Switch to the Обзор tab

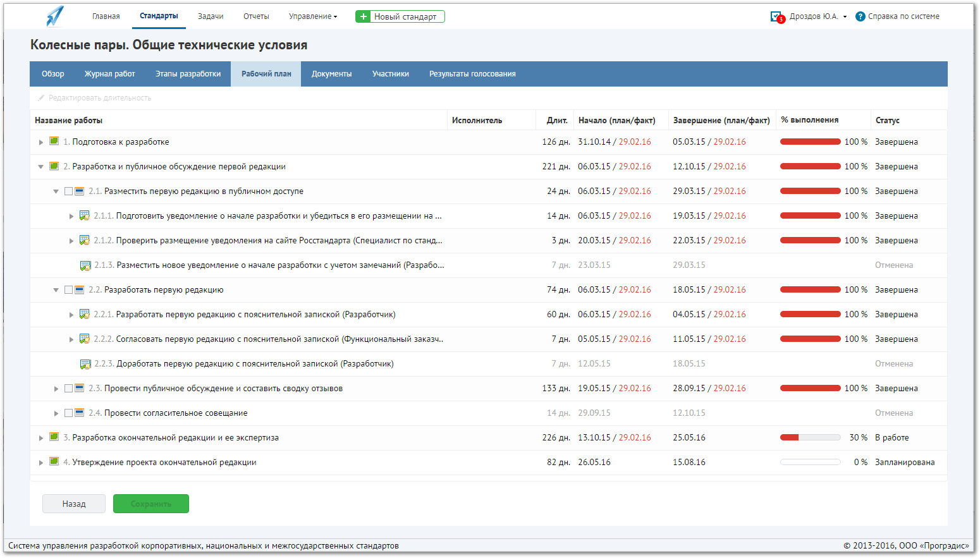pyautogui.click(x=53, y=74)
